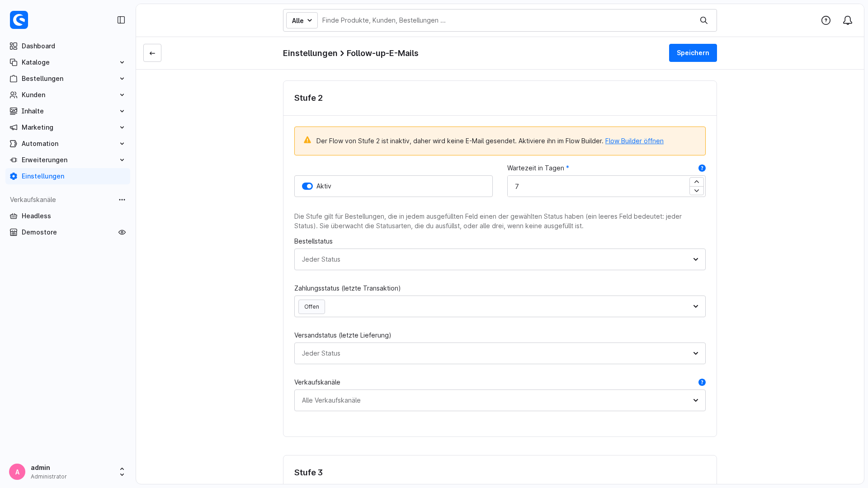The width and height of the screenshot is (868, 488).
Task: Open the Wartezeit in Tagen help tooltip icon
Action: (702, 168)
